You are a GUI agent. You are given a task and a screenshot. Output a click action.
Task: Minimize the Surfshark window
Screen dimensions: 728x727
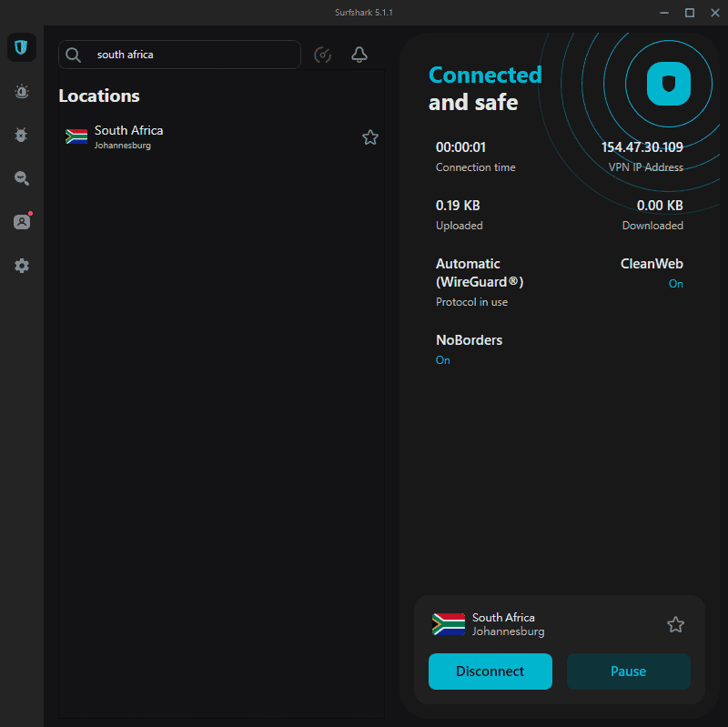664,13
